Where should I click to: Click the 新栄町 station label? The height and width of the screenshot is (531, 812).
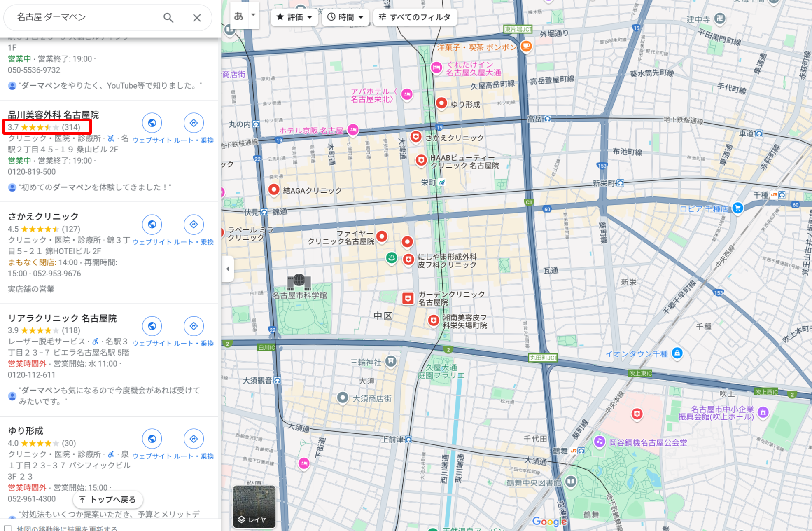point(604,183)
